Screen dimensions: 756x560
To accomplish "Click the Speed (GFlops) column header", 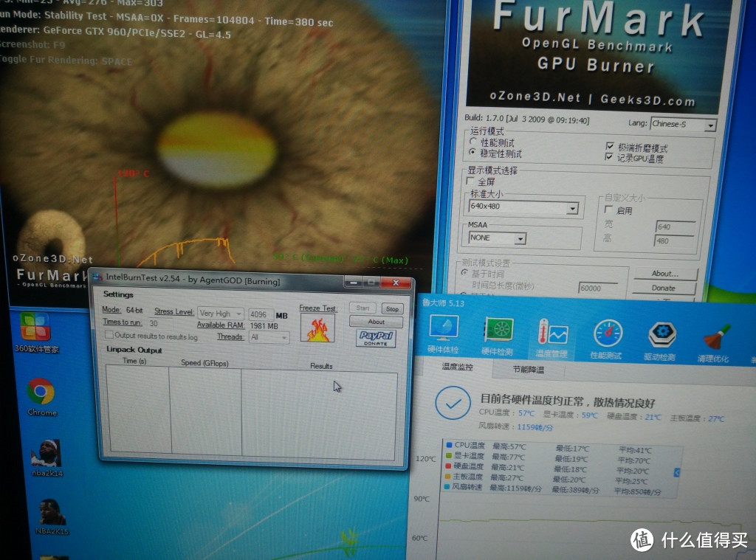I will (x=205, y=363).
